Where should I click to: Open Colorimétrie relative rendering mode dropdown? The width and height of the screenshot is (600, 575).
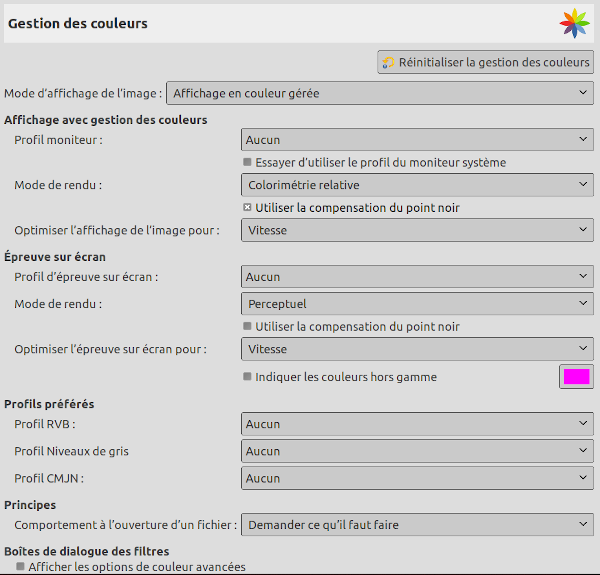point(417,185)
